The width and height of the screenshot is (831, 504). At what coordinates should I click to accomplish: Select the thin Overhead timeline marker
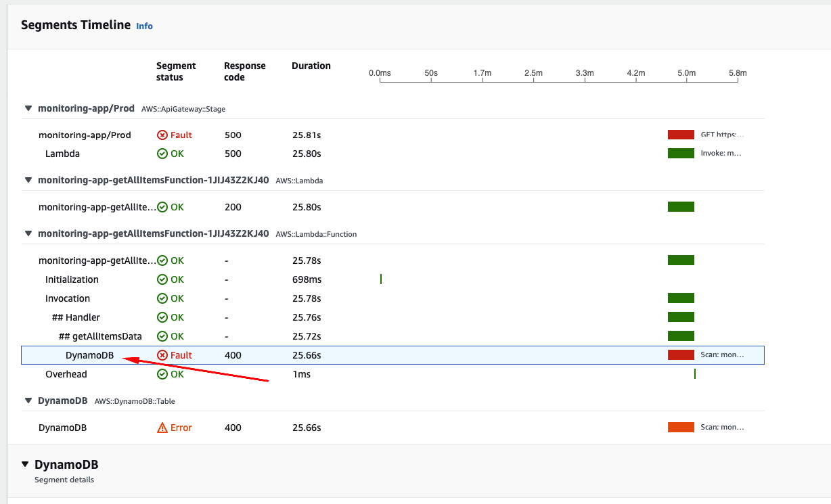click(x=695, y=373)
